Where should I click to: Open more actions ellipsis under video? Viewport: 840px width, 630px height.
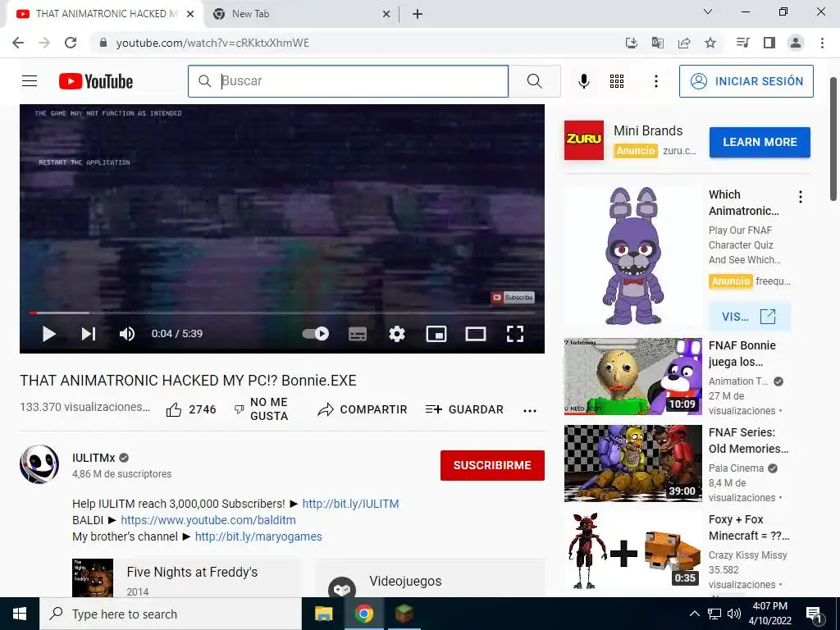[x=530, y=410]
